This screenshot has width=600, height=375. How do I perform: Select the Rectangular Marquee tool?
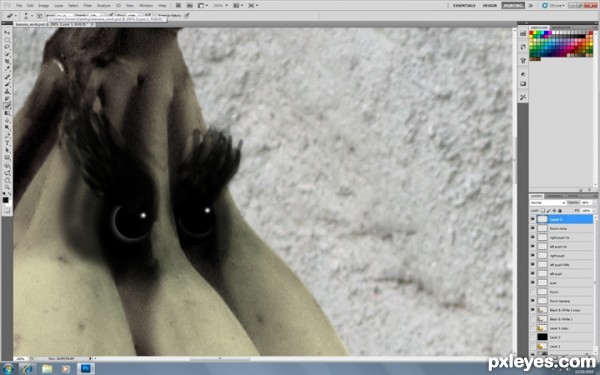coord(7,39)
